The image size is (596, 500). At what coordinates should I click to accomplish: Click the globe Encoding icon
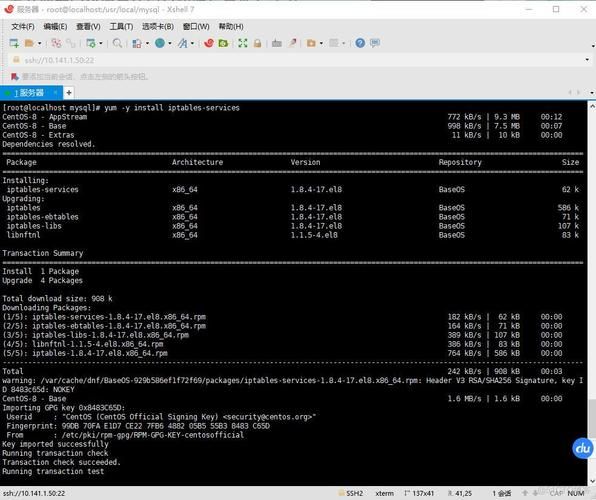[x=160, y=43]
